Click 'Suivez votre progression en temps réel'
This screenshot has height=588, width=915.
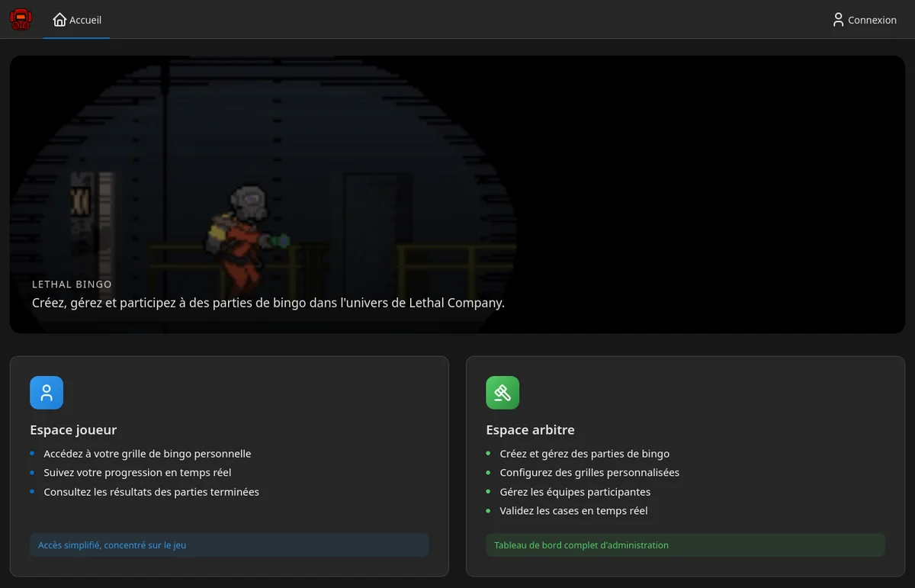(137, 473)
